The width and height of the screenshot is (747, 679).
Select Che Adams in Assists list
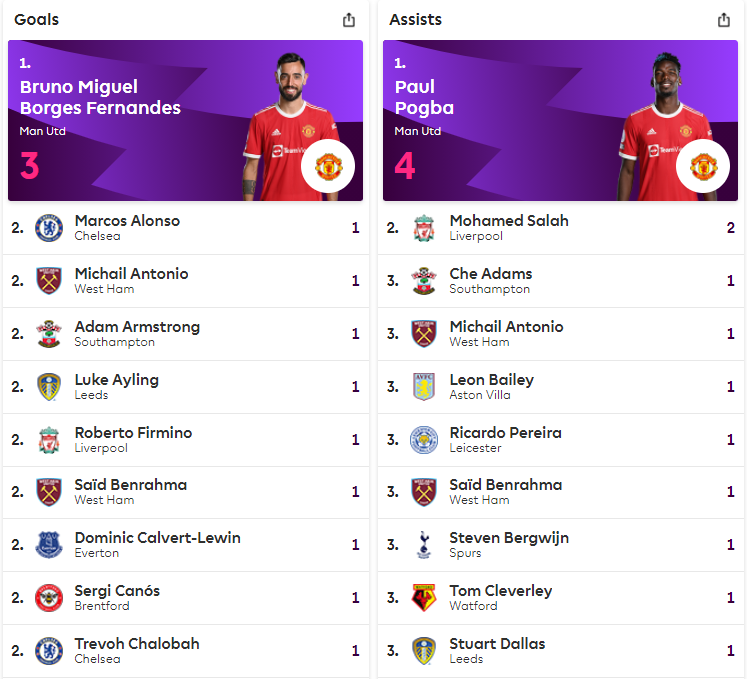490,274
